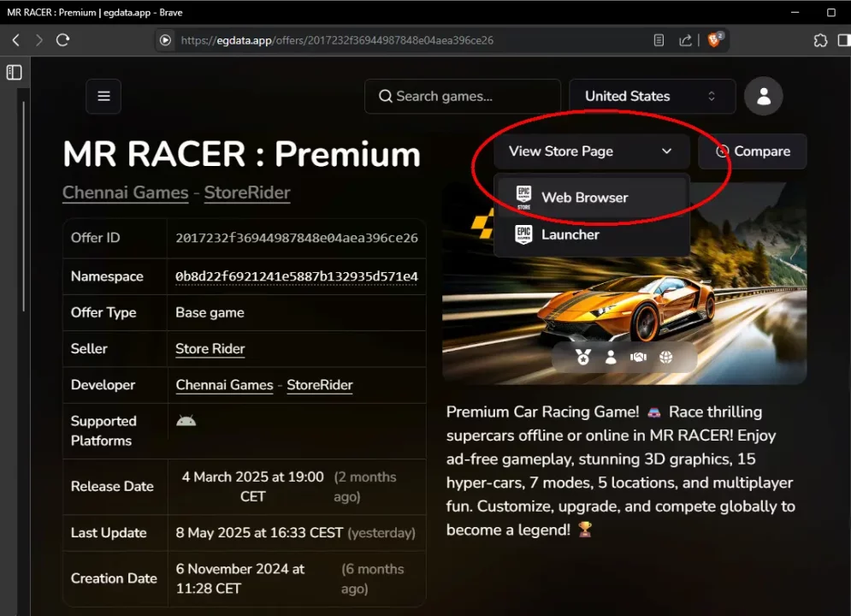Open the globe regions icon on the game banner

665,357
